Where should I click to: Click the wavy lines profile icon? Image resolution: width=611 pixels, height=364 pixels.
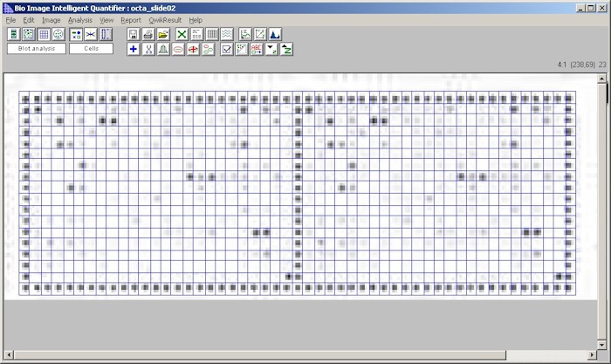227,34
